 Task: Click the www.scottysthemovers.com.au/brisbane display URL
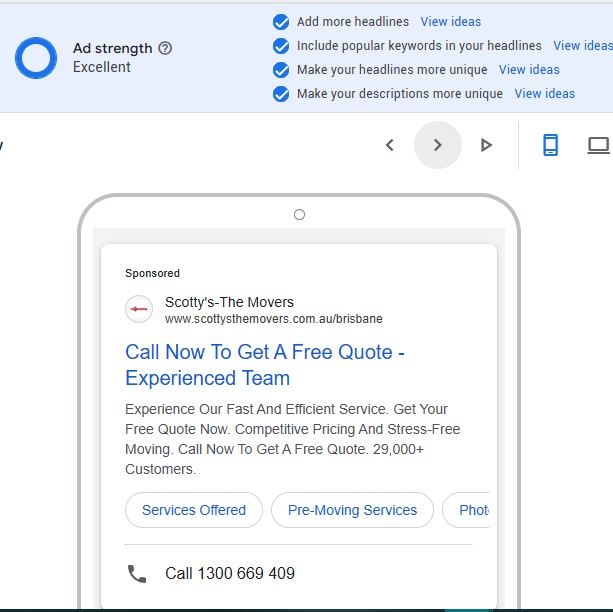click(x=274, y=319)
